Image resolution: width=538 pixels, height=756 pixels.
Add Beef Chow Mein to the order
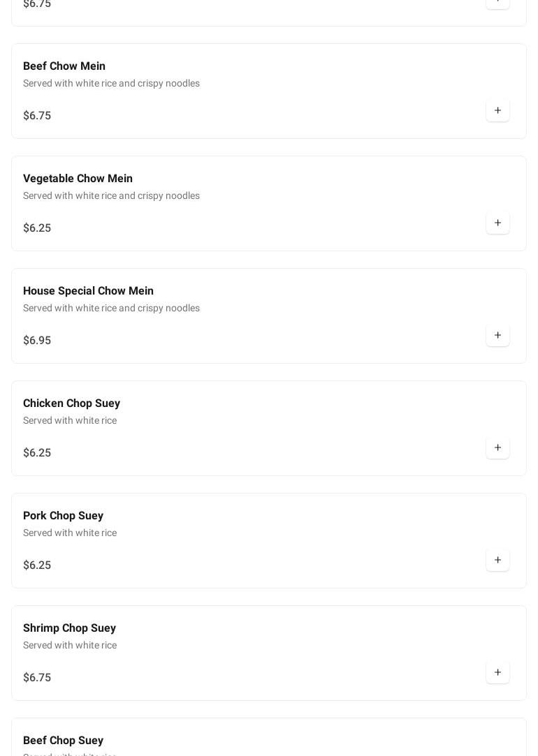497,110
